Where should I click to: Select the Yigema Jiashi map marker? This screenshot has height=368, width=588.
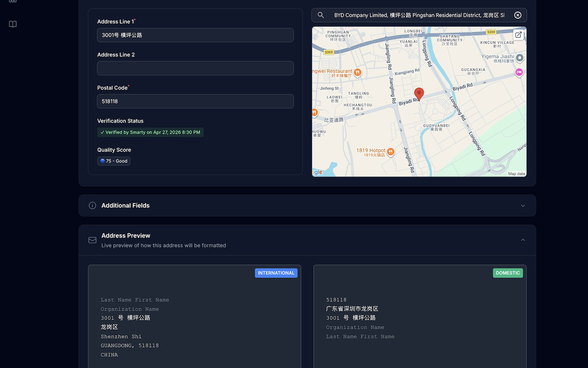click(519, 58)
